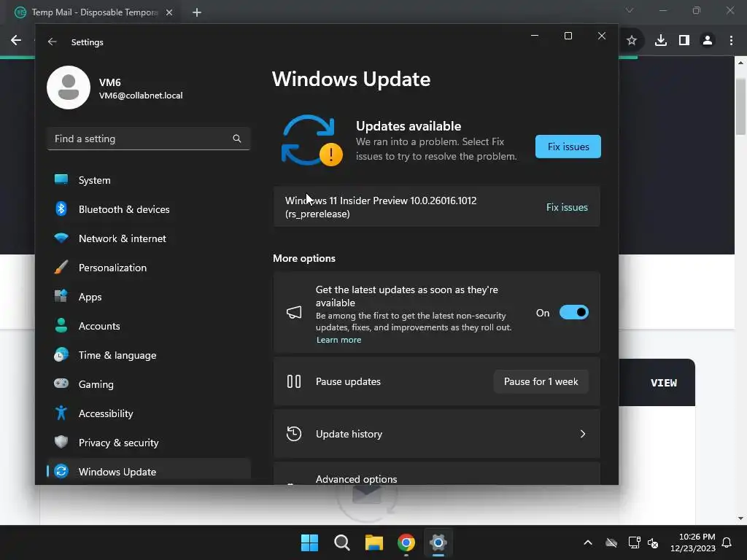Switch to Chrome from the taskbar

pos(406,542)
